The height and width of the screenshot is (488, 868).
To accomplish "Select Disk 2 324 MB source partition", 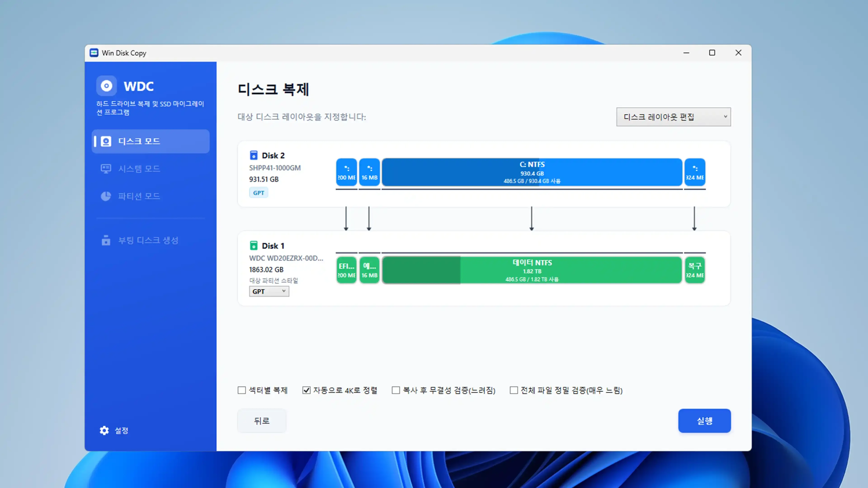I will (x=695, y=172).
